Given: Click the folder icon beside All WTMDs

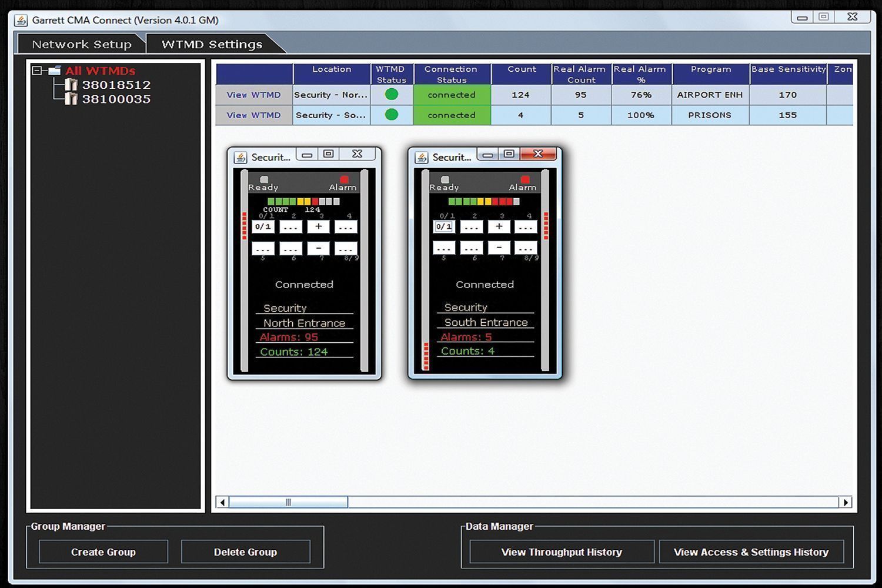Looking at the screenshot, I should [55, 71].
